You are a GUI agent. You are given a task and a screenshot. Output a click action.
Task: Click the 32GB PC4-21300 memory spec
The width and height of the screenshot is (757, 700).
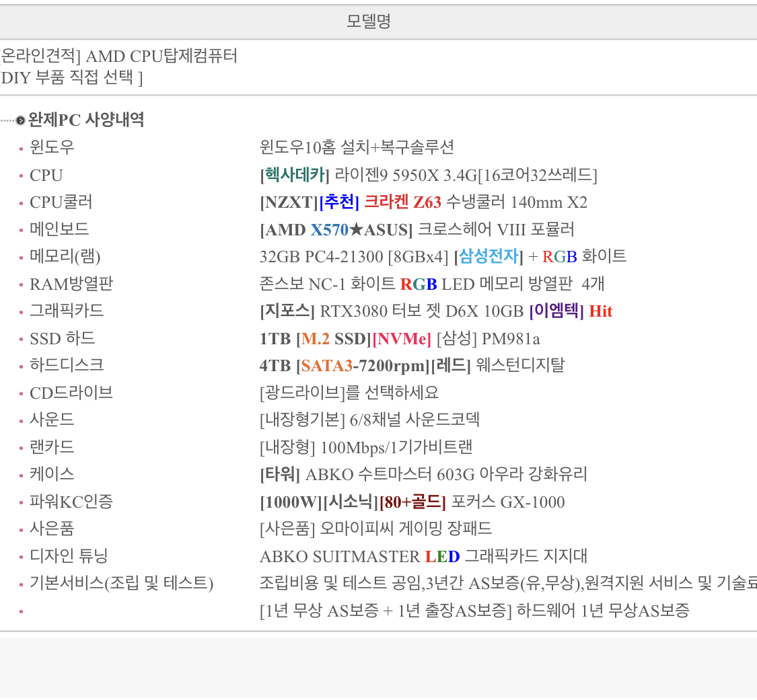[443, 256]
